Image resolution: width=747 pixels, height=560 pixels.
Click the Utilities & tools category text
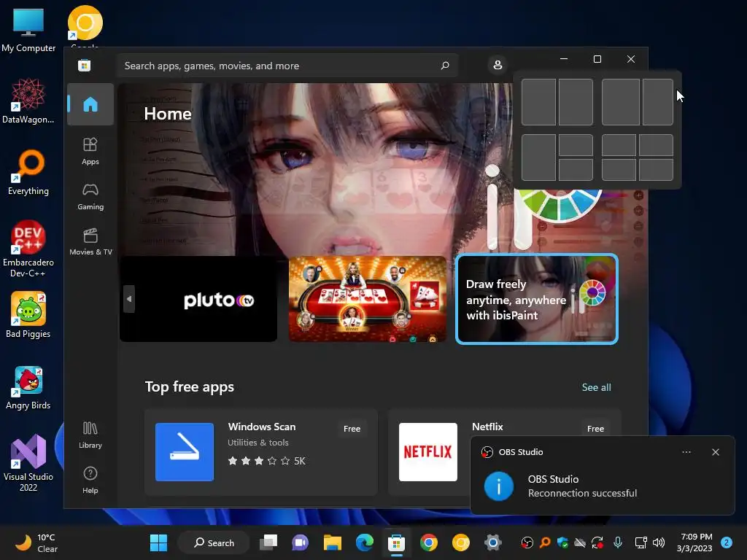pos(258,443)
